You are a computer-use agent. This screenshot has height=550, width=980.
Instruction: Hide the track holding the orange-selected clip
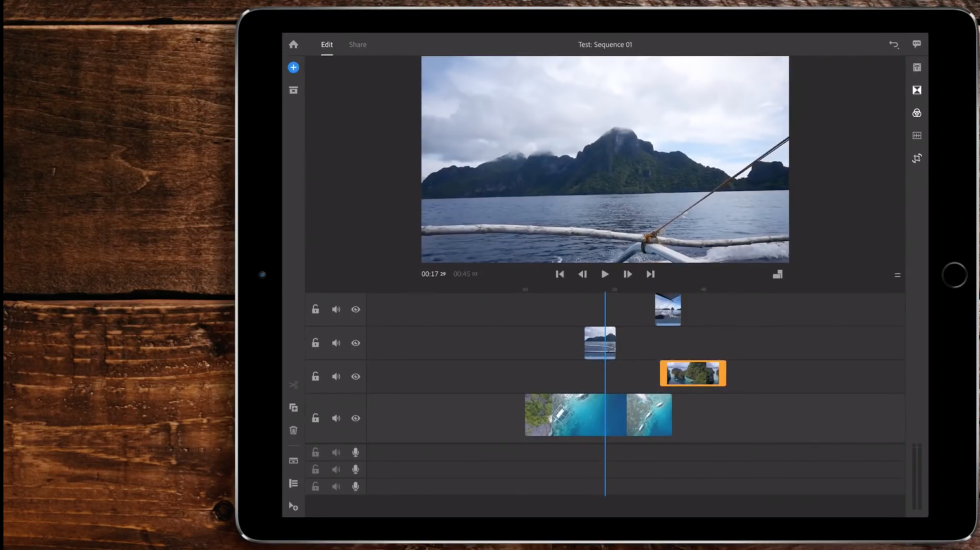[356, 377]
